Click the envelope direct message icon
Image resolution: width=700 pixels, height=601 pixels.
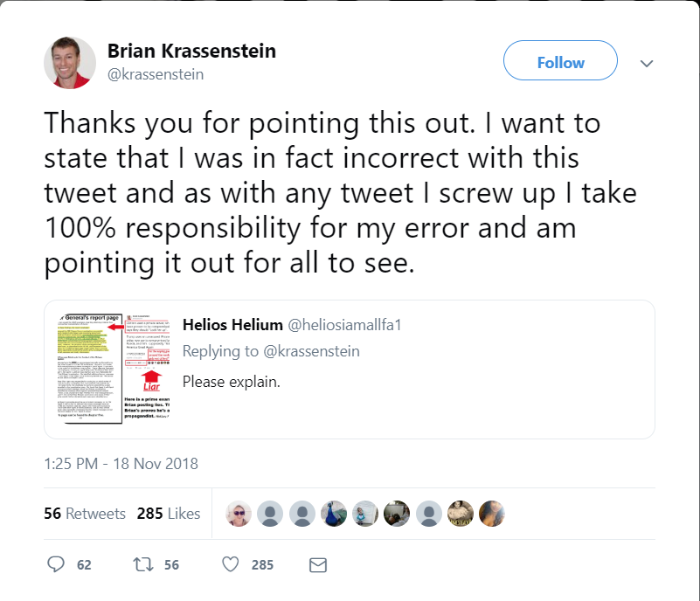tap(318, 564)
